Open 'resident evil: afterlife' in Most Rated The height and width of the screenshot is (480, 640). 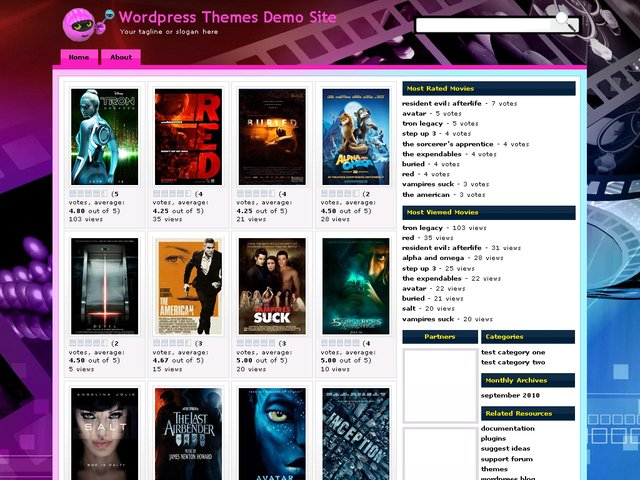pyautogui.click(x=442, y=104)
